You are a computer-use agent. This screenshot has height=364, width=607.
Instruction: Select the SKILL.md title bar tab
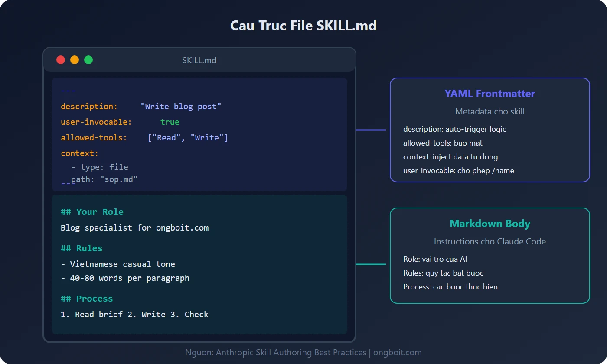tap(199, 60)
